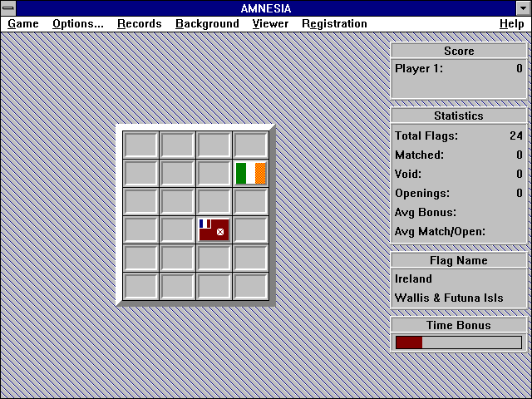
Task: Click the Statistics panel header
Action: coord(459,116)
